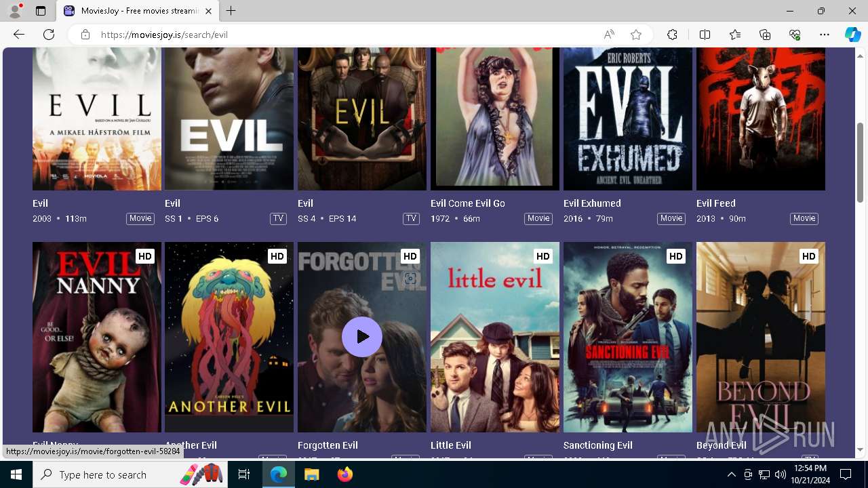Viewport: 868px width, 488px height.
Task: Click the HD badge on Evil Nanny
Action: [145, 256]
